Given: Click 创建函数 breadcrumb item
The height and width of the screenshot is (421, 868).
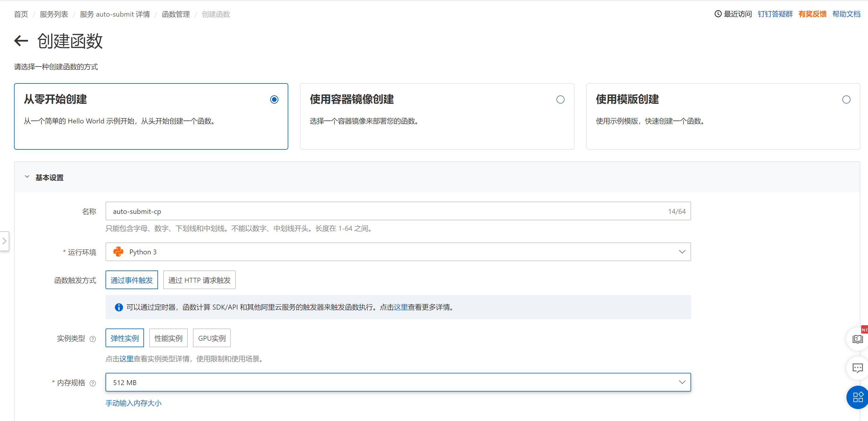Looking at the screenshot, I should (x=216, y=14).
